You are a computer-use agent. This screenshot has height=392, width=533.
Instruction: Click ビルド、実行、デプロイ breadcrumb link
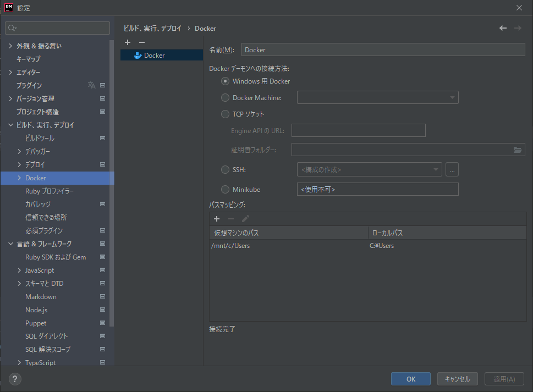152,29
